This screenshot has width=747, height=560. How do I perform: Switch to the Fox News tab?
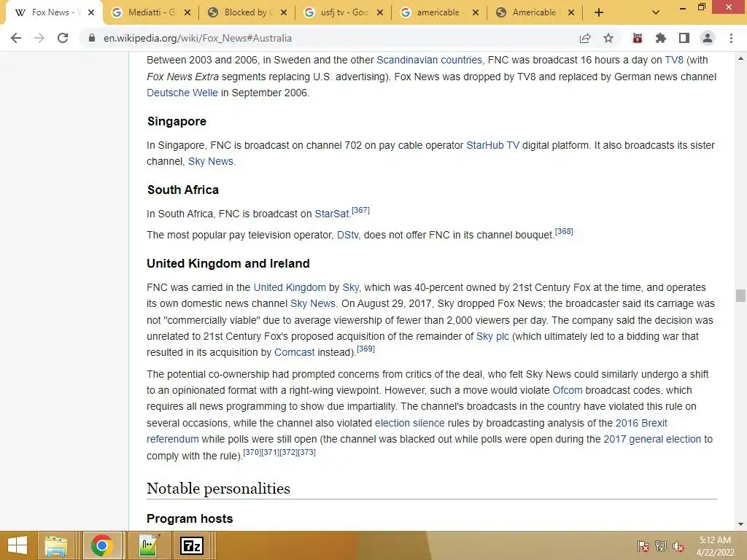point(52,12)
